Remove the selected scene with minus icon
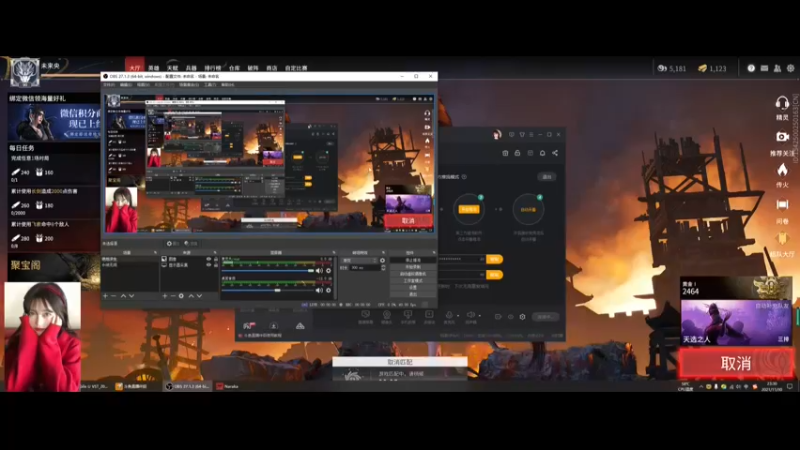This screenshot has width=800, height=450. pos(114,296)
